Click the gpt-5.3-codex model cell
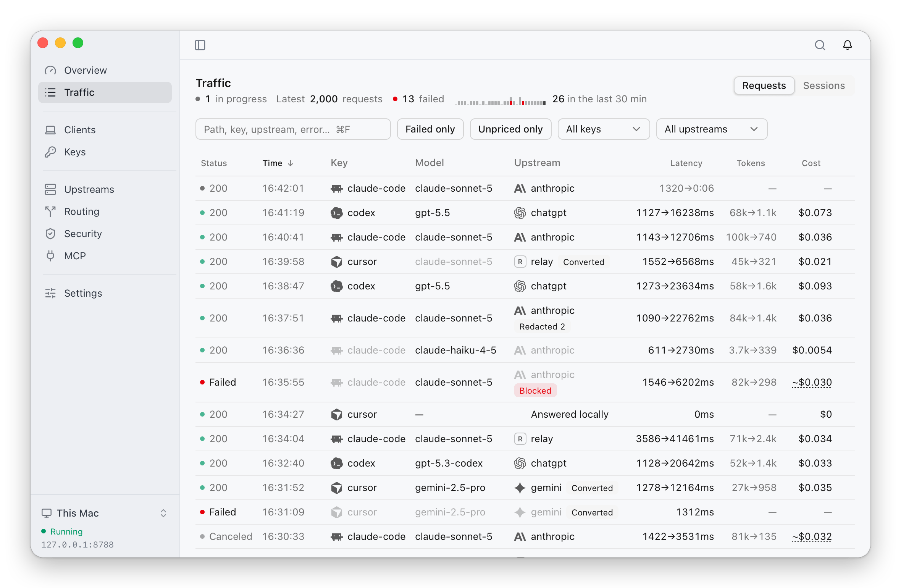The width and height of the screenshot is (901, 588). click(x=449, y=463)
